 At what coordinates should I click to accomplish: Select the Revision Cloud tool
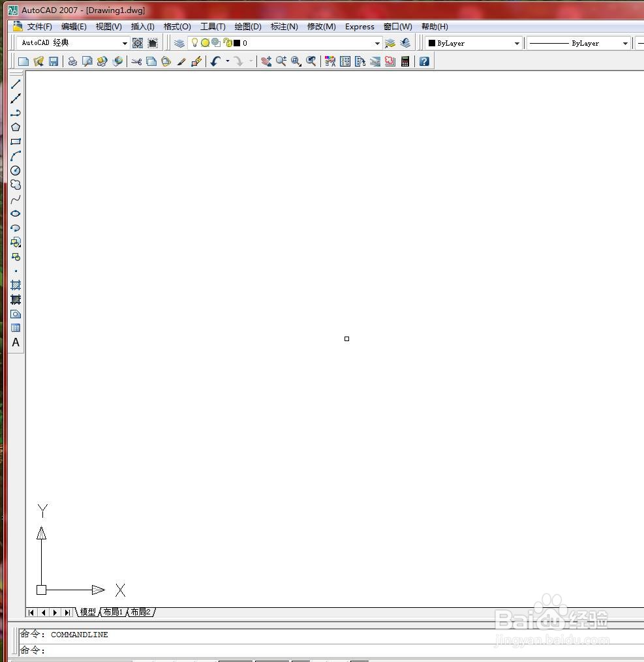click(x=16, y=185)
